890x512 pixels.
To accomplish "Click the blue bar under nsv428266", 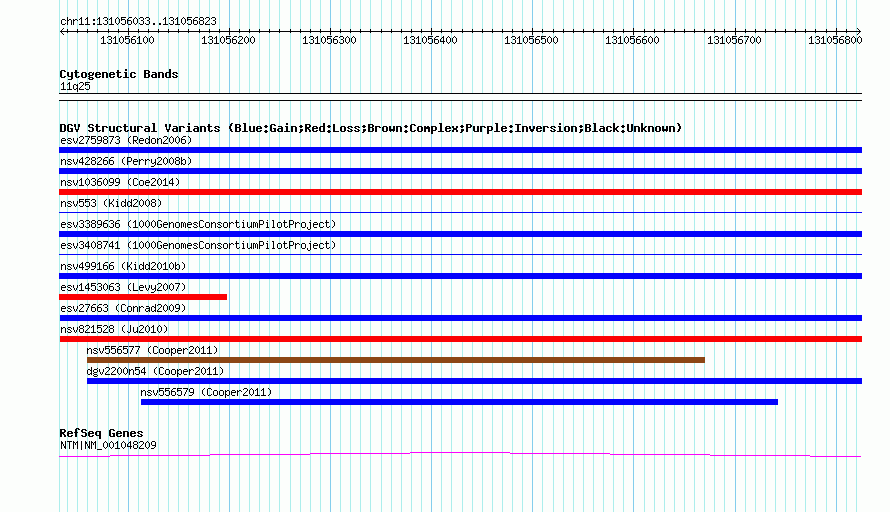I will coord(460,171).
